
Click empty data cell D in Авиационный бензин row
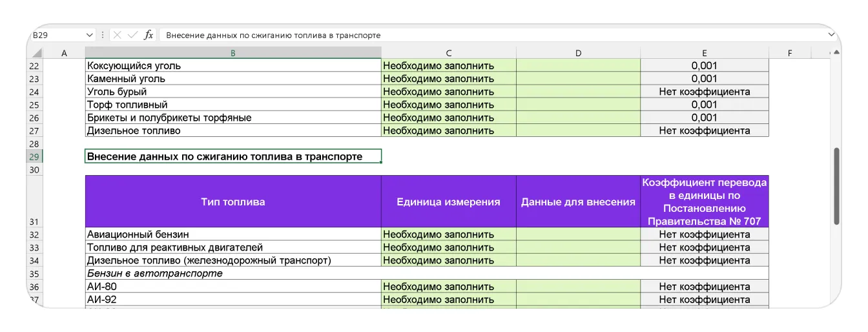pos(579,234)
